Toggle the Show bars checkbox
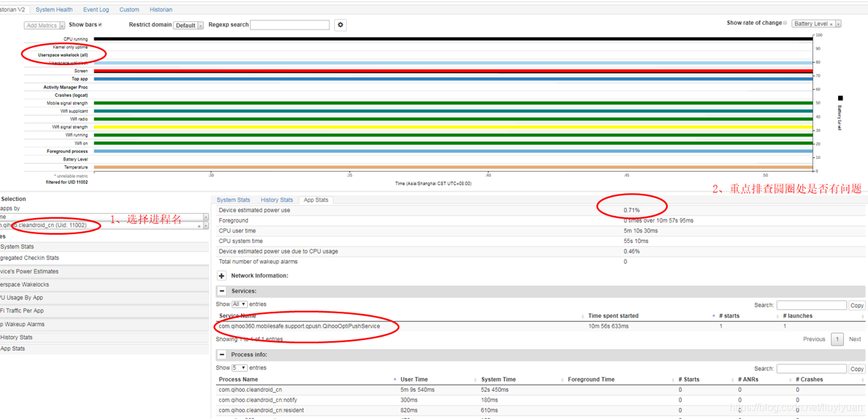The image size is (868, 419). coord(100,25)
